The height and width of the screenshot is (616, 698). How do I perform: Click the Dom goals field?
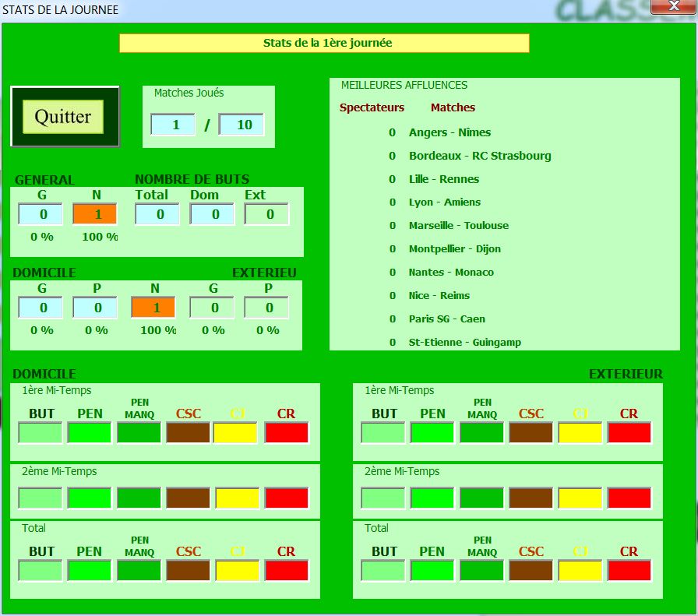212,214
